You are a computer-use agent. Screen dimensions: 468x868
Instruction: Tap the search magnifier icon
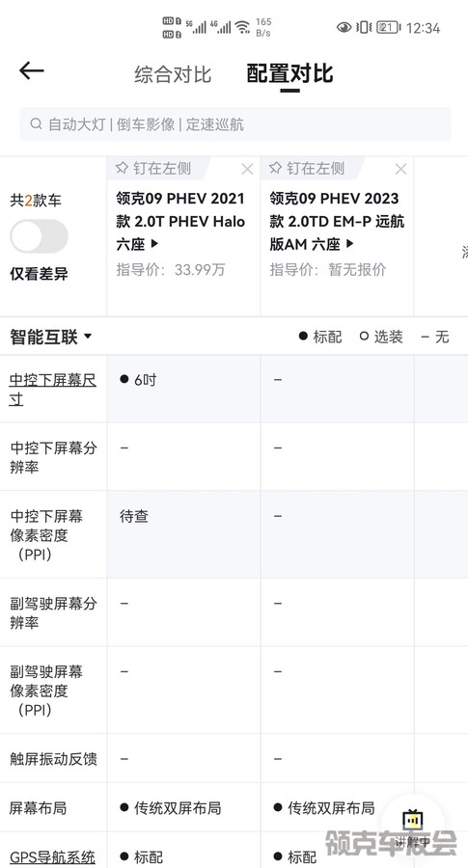(x=36, y=123)
